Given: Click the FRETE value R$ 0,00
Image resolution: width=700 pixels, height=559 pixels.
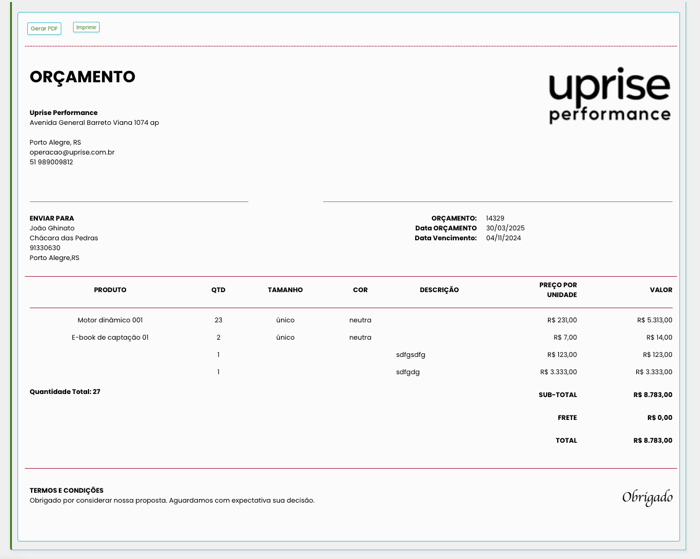Looking at the screenshot, I should (660, 417).
